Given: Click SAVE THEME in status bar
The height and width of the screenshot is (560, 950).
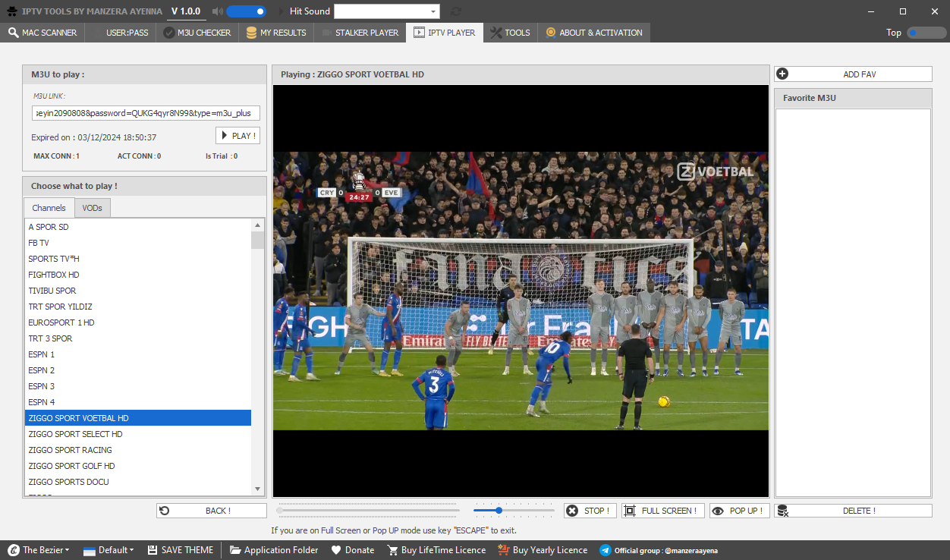Looking at the screenshot, I should (181, 550).
